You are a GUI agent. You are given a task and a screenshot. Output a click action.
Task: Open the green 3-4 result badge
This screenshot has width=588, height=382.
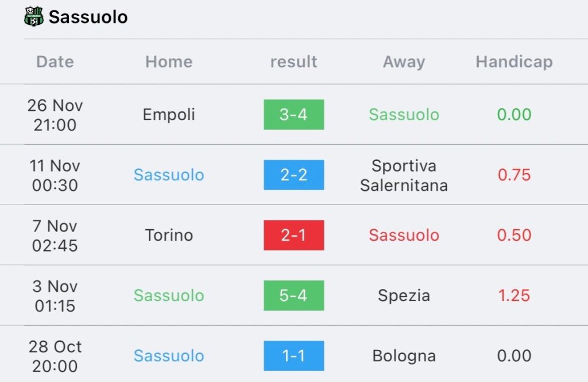pyautogui.click(x=293, y=114)
